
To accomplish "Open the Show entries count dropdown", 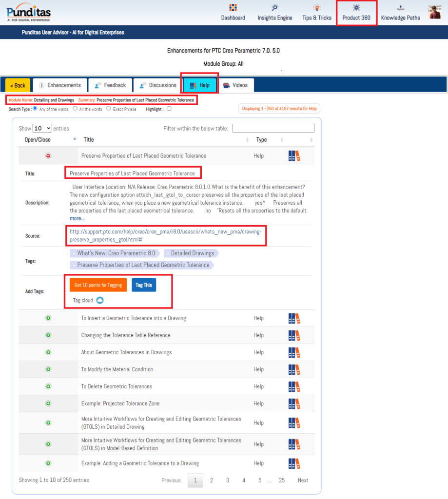I will (x=42, y=129).
